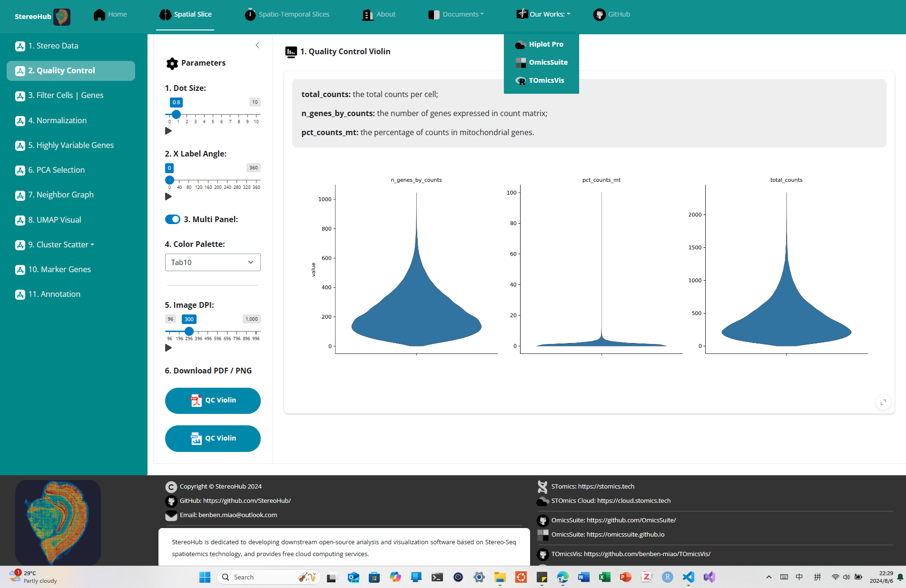Open the omicssuite.github.io link

(625, 535)
